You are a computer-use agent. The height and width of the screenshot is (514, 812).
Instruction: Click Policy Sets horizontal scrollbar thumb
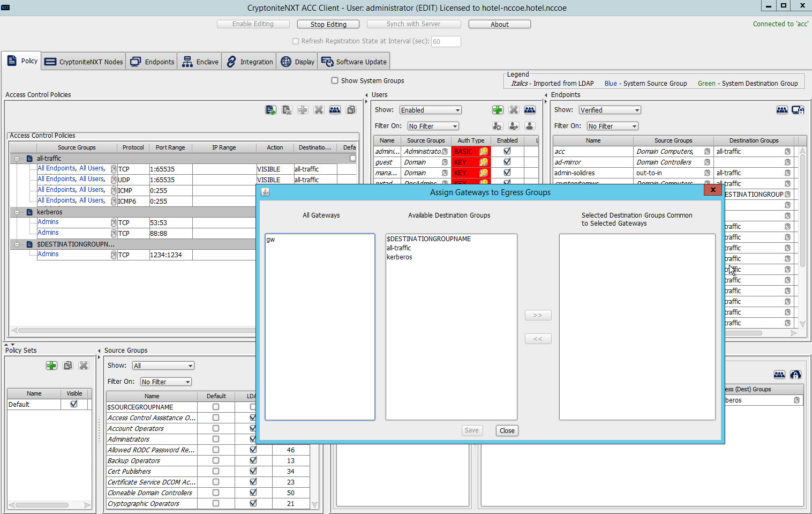[42, 505]
